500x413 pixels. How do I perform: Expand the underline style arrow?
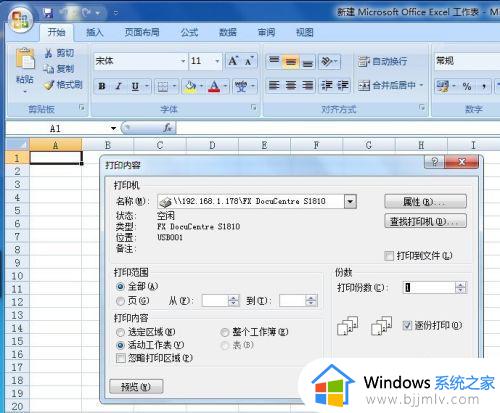tap(147, 86)
